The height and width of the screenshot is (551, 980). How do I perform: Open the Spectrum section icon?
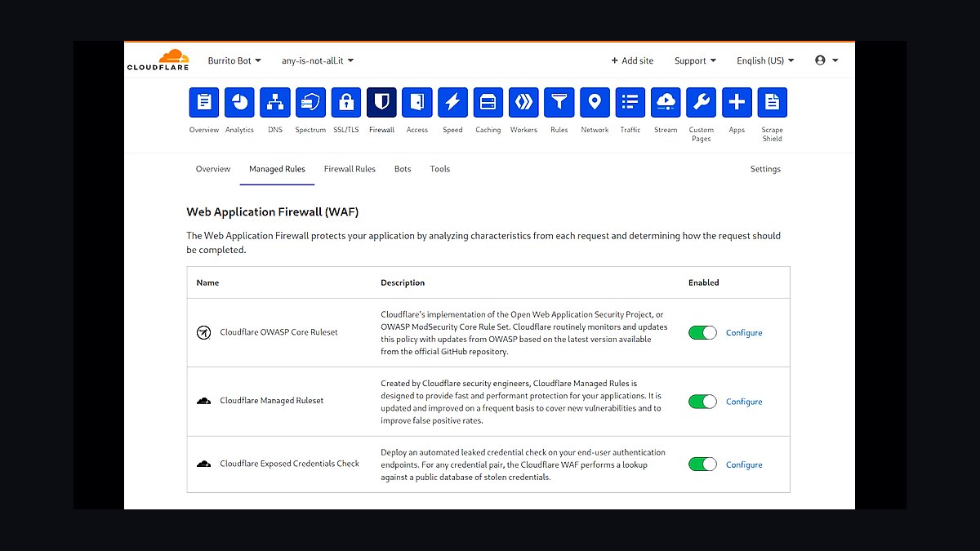(x=310, y=103)
